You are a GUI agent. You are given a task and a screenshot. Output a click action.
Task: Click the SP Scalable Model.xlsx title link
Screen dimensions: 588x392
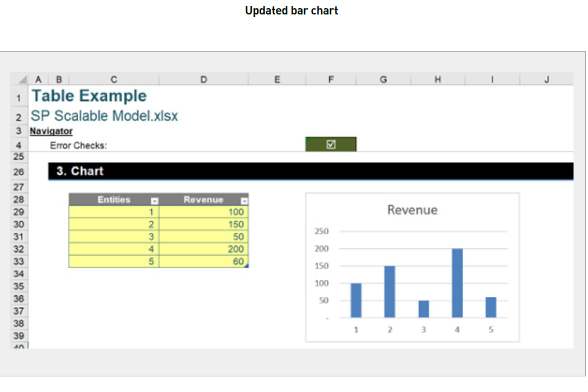coord(104,115)
